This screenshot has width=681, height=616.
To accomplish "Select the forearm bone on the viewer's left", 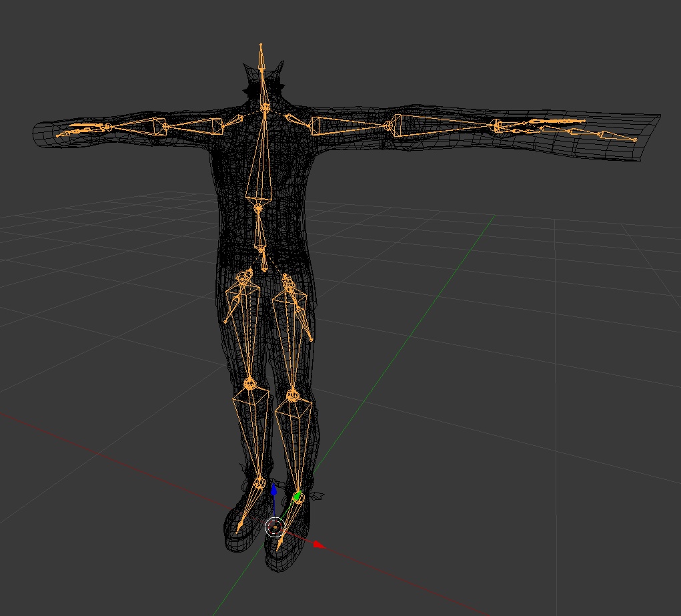I will coord(137,127).
